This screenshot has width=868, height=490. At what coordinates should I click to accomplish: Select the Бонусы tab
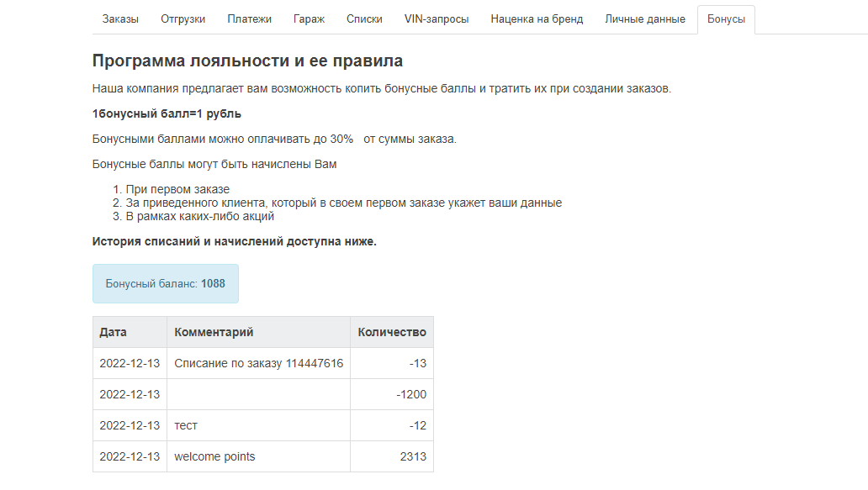pyautogui.click(x=726, y=19)
